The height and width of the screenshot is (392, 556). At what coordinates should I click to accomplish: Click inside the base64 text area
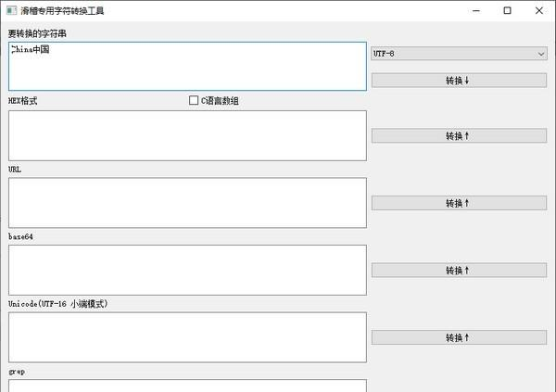point(187,270)
